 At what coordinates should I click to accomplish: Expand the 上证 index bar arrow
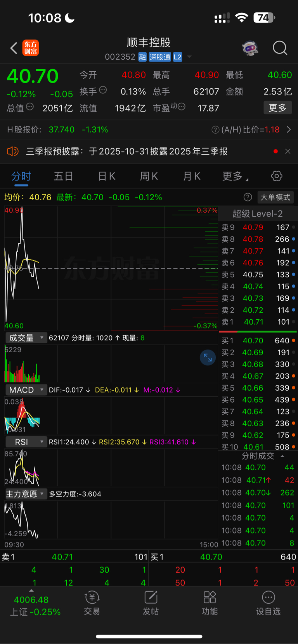tap(31, 591)
